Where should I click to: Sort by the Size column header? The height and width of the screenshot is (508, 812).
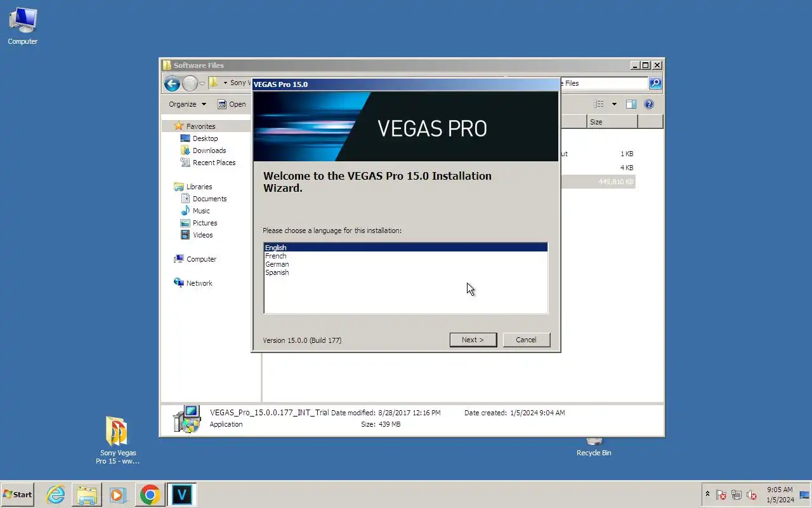point(612,122)
